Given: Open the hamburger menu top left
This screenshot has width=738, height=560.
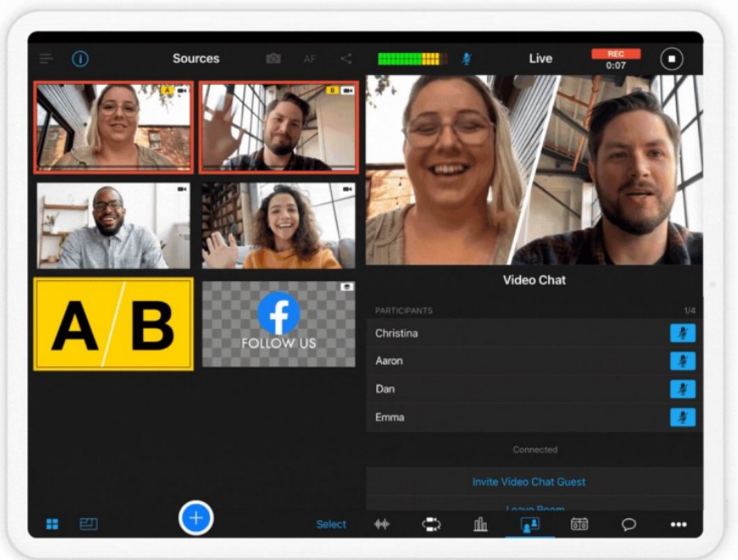Looking at the screenshot, I should click(46, 58).
